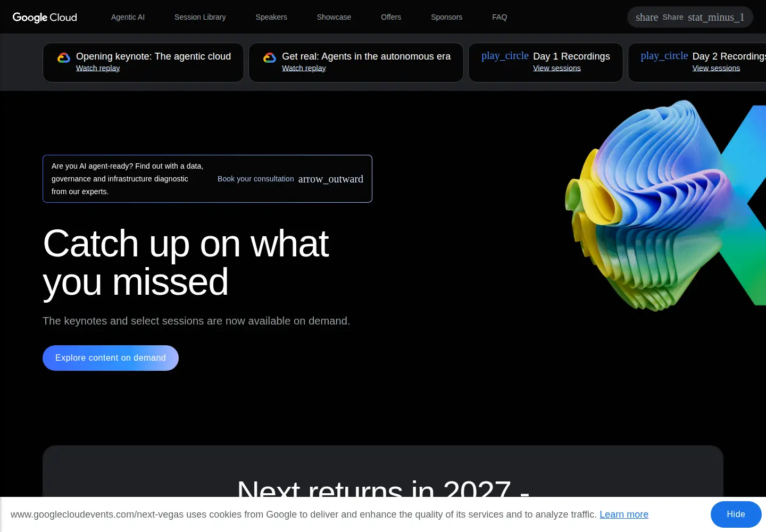The height and width of the screenshot is (532, 766).
Task: Click 'Get real: Agents in the autonomous era' title
Action: (366, 56)
